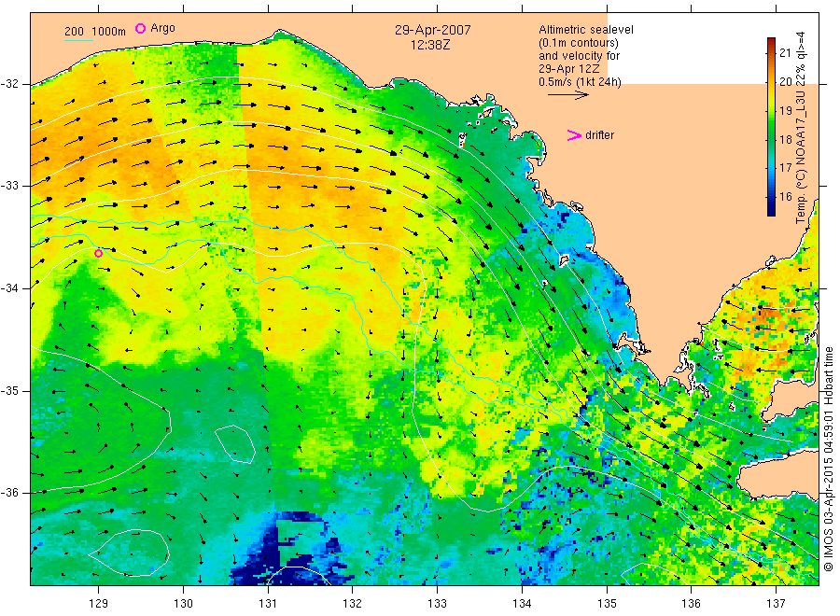840x616 pixels.
Task: Click the longitude axis label 129
Action: (99, 604)
